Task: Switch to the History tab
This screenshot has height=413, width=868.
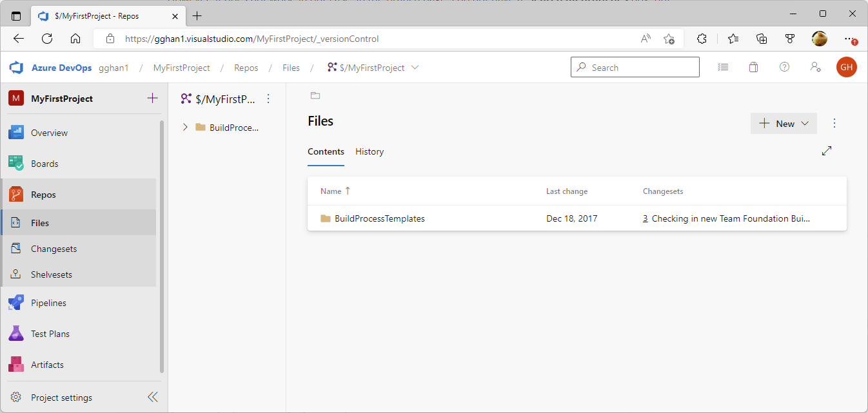Action: tap(370, 151)
